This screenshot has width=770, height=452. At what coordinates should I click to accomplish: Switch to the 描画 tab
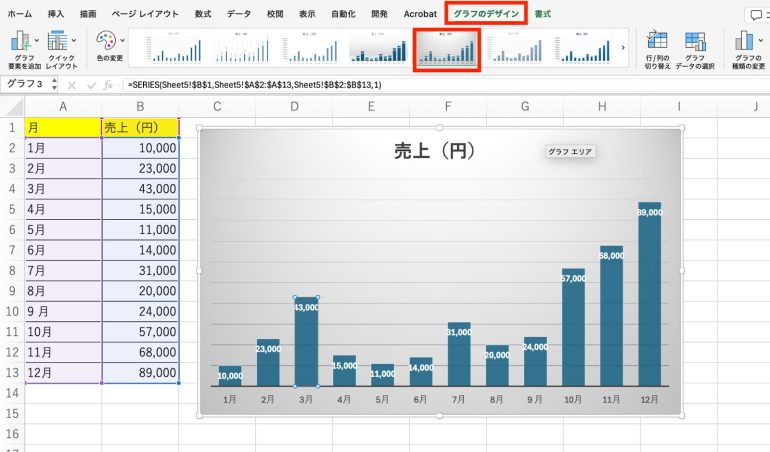pos(88,14)
